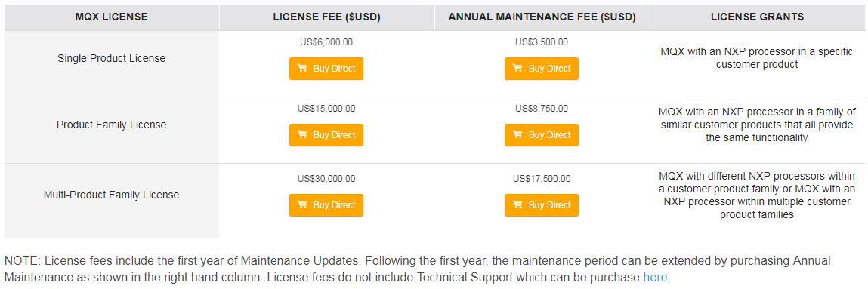Image resolution: width=868 pixels, height=289 pixels.
Task: Click cart icon for Single Product annual maintenance
Action: click(517, 69)
